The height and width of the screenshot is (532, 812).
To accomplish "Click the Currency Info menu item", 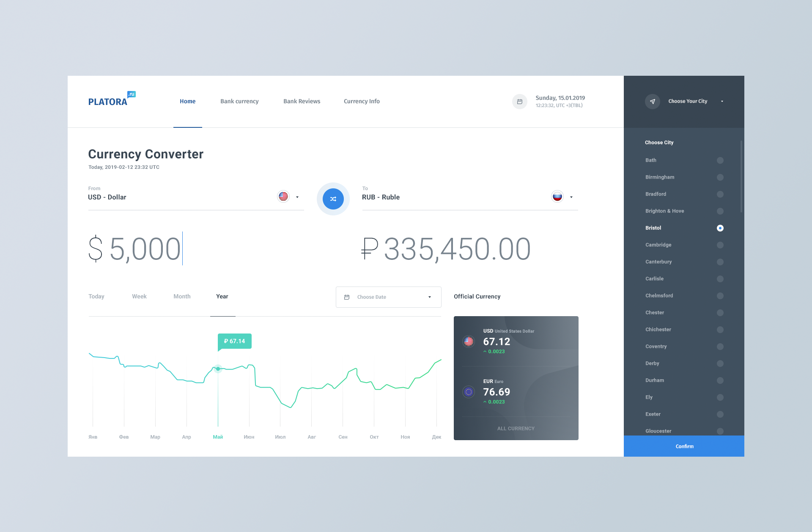I will pyautogui.click(x=362, y=101).
